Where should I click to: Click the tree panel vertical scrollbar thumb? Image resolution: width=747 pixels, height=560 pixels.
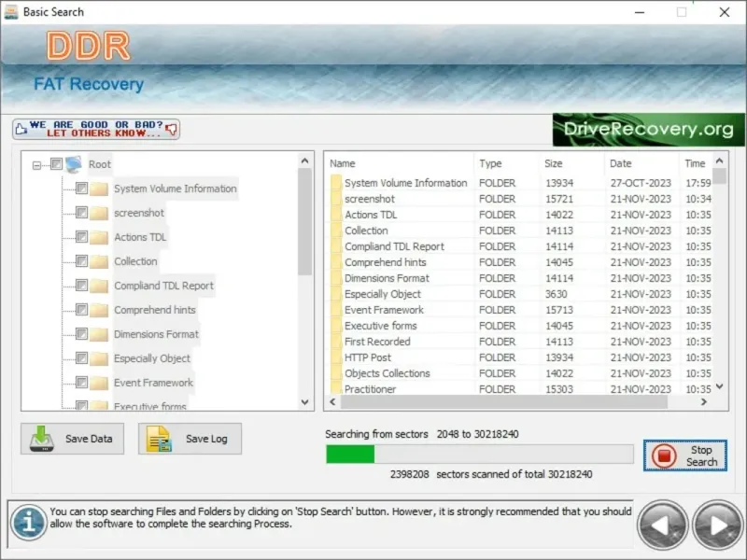pyautogui.click(x=305, y=222)
